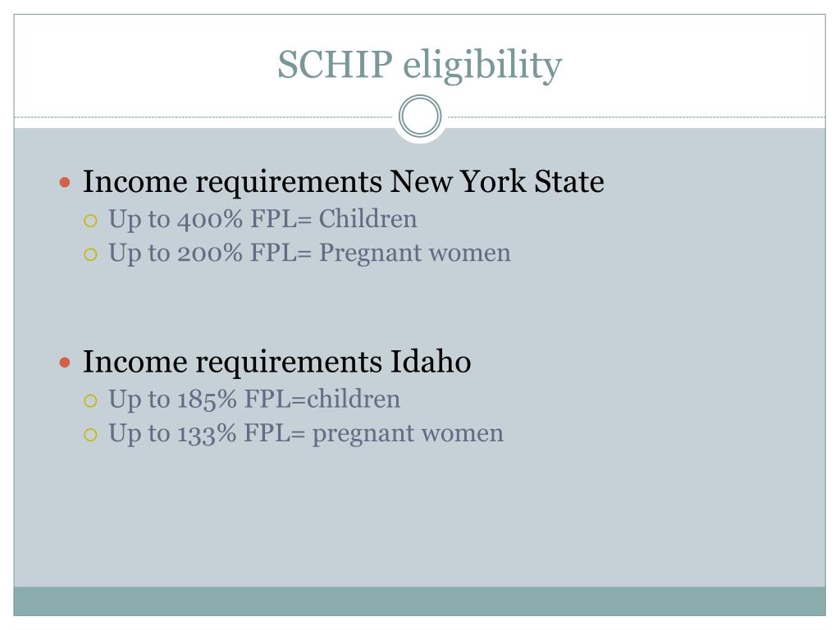Select the orange bullet beside New York State
This screenshot has width=840, height=630.
pyautogui.click(x=65, y=183)
